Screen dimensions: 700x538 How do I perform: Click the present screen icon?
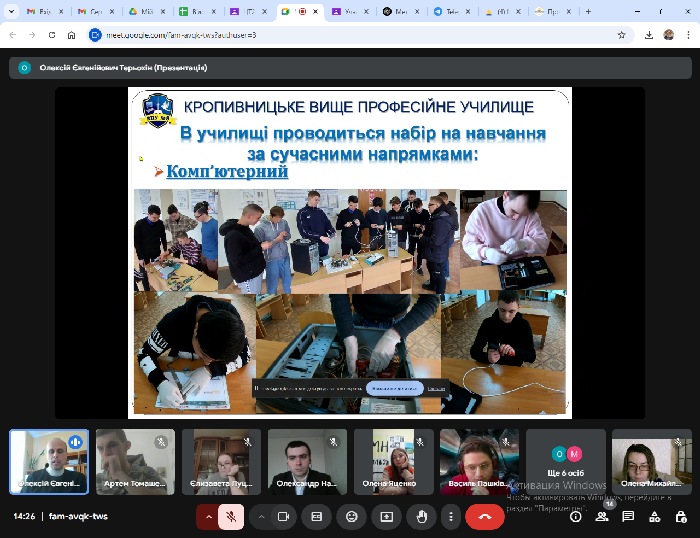(x=386, y=517)
